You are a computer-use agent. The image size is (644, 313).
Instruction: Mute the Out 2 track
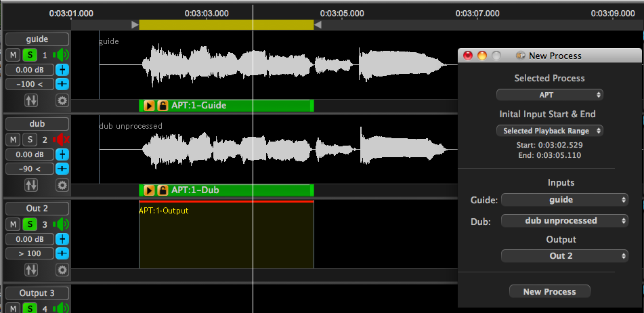(13, 224)
